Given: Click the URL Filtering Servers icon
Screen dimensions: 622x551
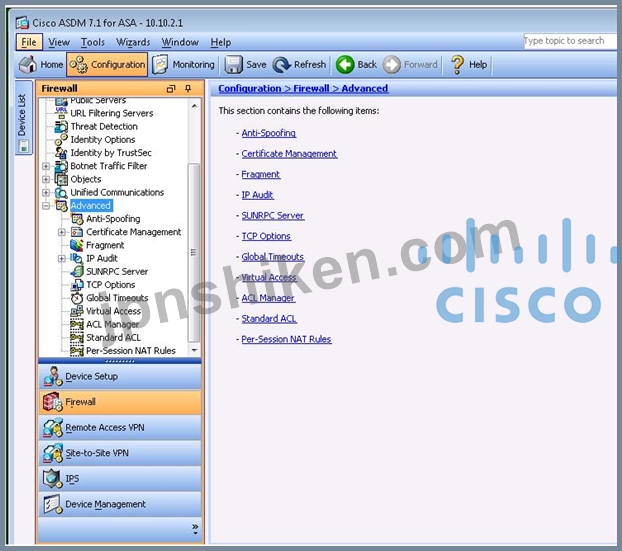Looking at the screenshot, I should pyautogui.click(x=61, y=113).
